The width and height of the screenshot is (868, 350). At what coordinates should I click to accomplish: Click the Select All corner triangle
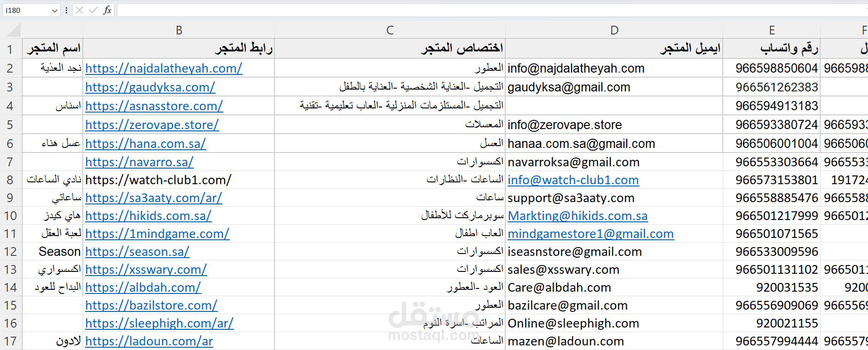point(14,30)
